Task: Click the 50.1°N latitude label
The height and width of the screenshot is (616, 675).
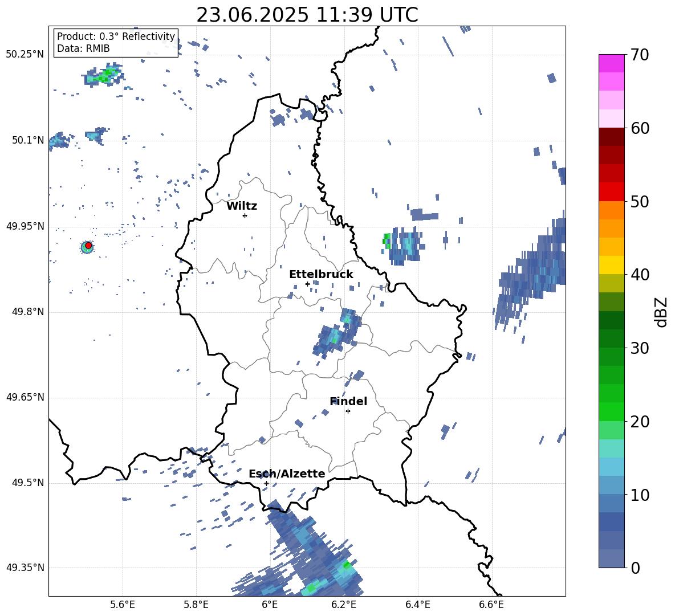Action: 28,140
